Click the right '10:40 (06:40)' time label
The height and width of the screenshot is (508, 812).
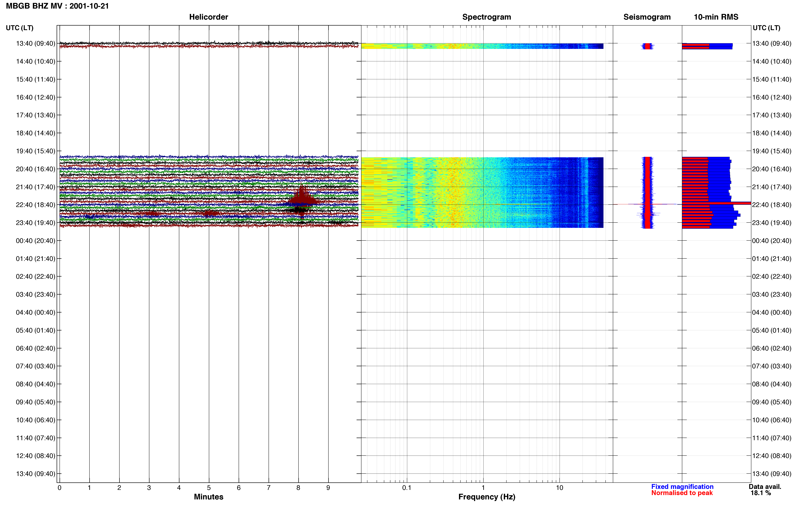[x=772, y=420]
